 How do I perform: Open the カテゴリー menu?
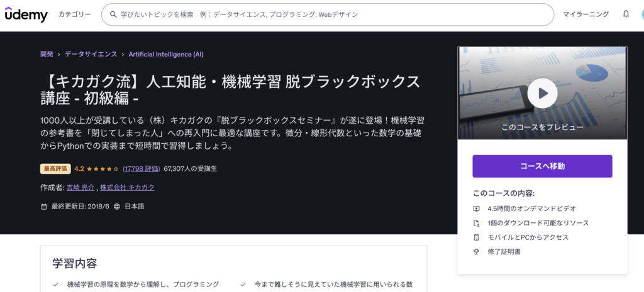pos(74,14)
